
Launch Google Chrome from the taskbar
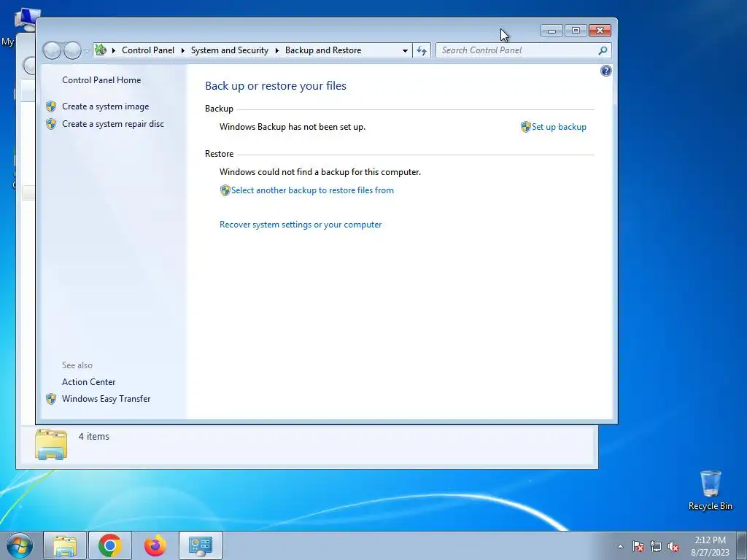[x=110, y=545]
